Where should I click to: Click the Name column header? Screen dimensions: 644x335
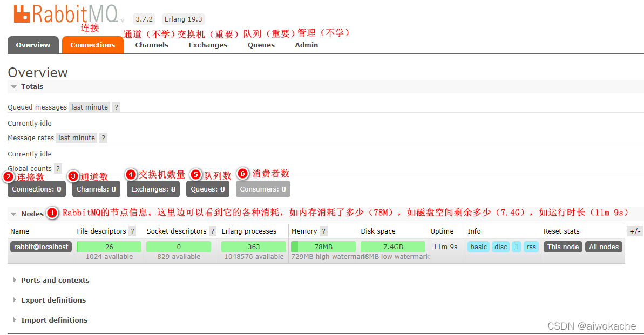pos(20,231)
